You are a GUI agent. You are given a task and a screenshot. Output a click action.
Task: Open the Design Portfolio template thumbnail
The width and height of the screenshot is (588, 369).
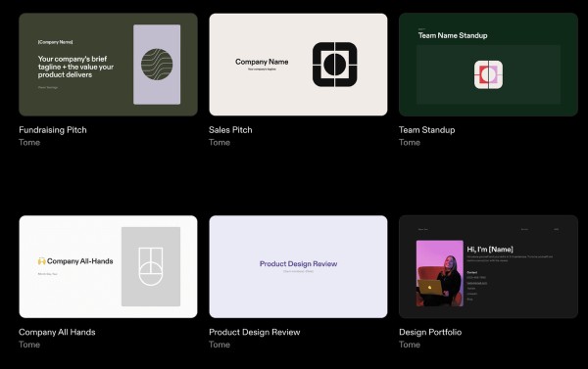click(488, 267)
